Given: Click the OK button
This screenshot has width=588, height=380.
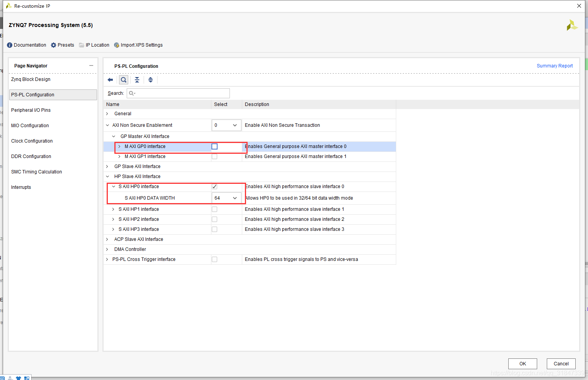Looking at the screenshot, I should tap(523, 364).
